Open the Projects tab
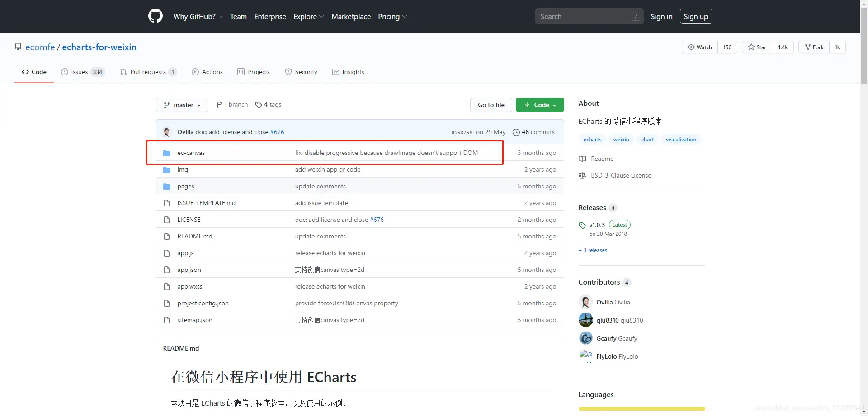The image size is (868, 416). point(254,72)
